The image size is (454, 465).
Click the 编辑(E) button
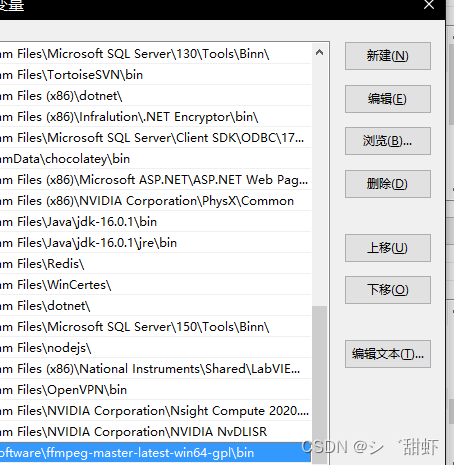point(388,99)
